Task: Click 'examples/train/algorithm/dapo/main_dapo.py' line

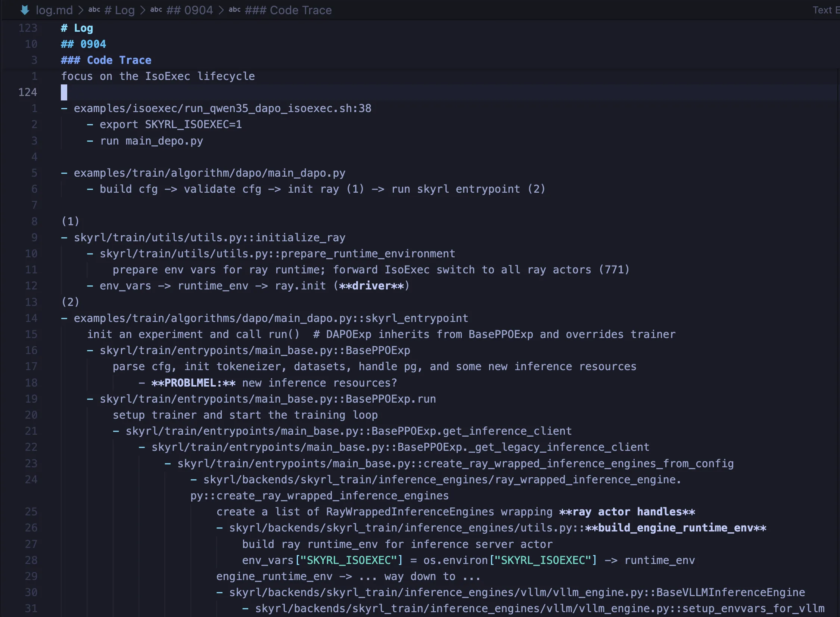Action: [x=209, y=173]
